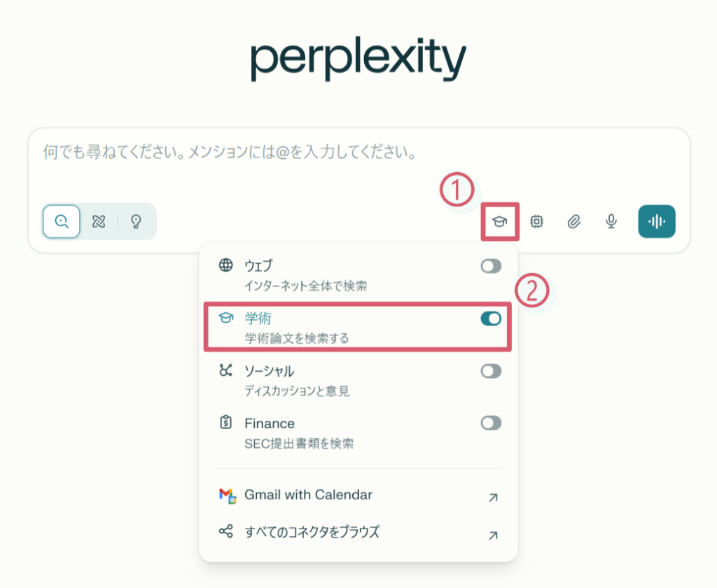Select the Research mode icon
The image size is (717, 588).
[x=99, y=222]
